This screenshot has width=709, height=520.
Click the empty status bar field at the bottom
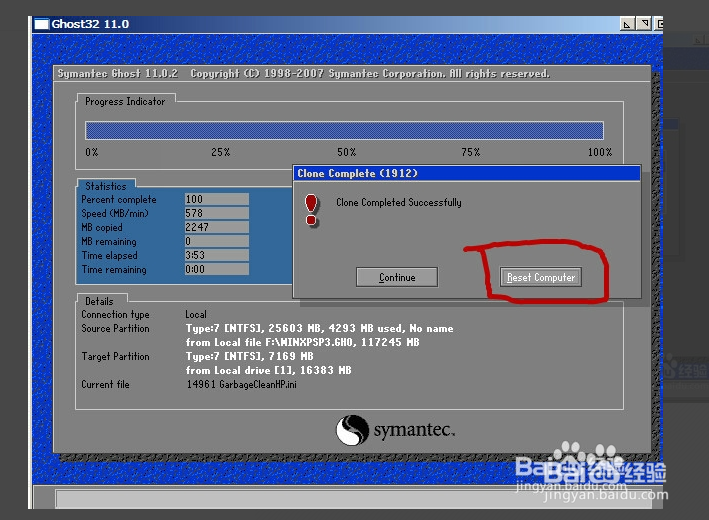click(353, 499)
